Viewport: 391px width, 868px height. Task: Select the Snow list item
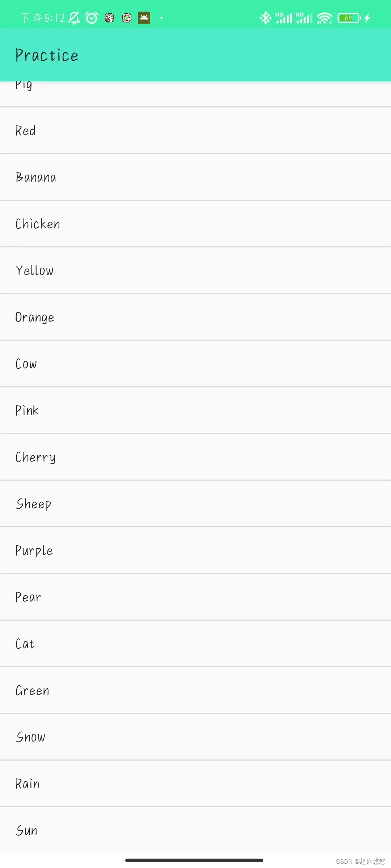(195, 737)
